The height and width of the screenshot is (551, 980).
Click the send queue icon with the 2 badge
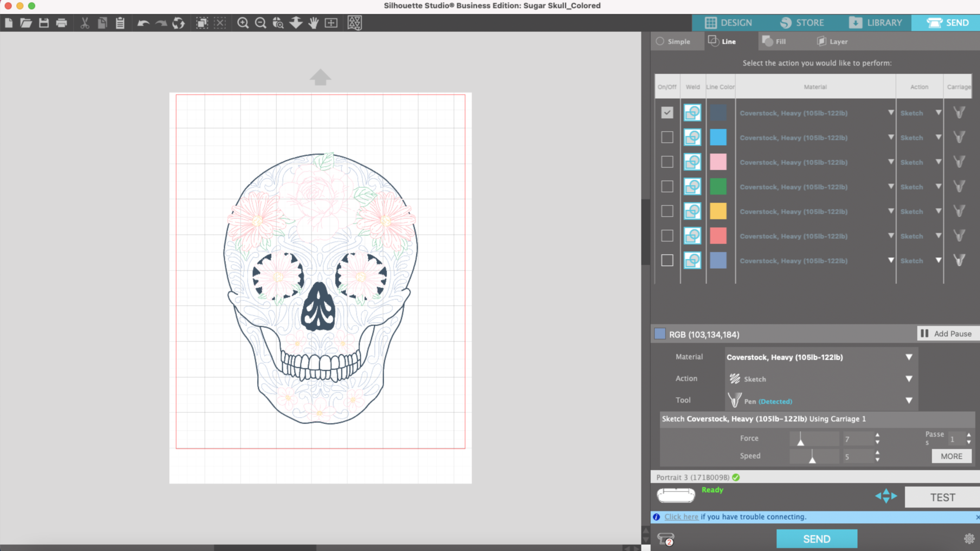[x=666, y=539]
